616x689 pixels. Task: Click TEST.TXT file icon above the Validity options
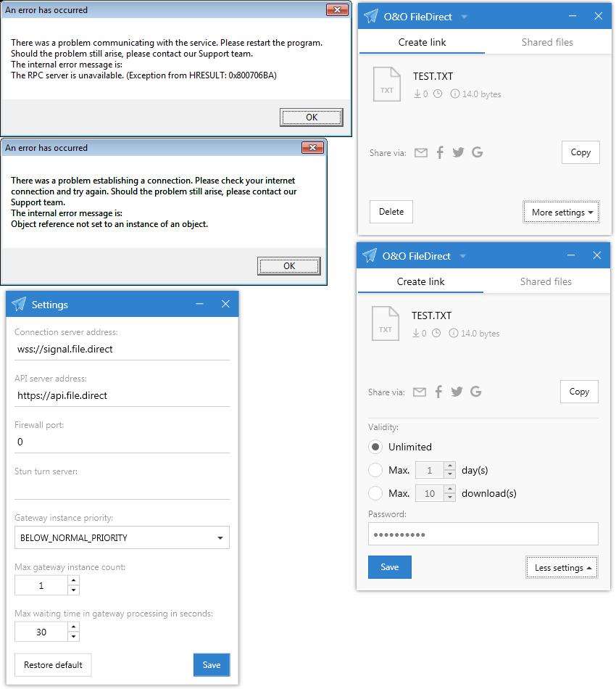(x=386, y=323)
